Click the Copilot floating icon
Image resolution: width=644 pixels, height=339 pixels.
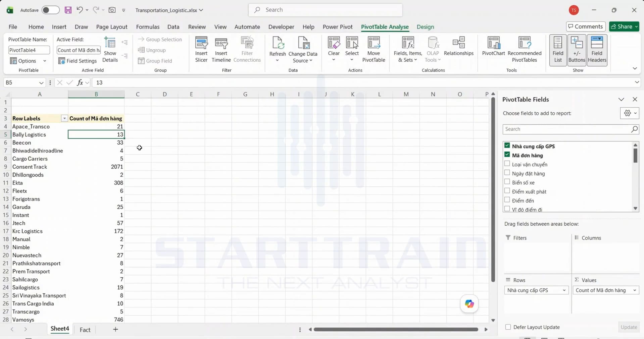(469, 304)
